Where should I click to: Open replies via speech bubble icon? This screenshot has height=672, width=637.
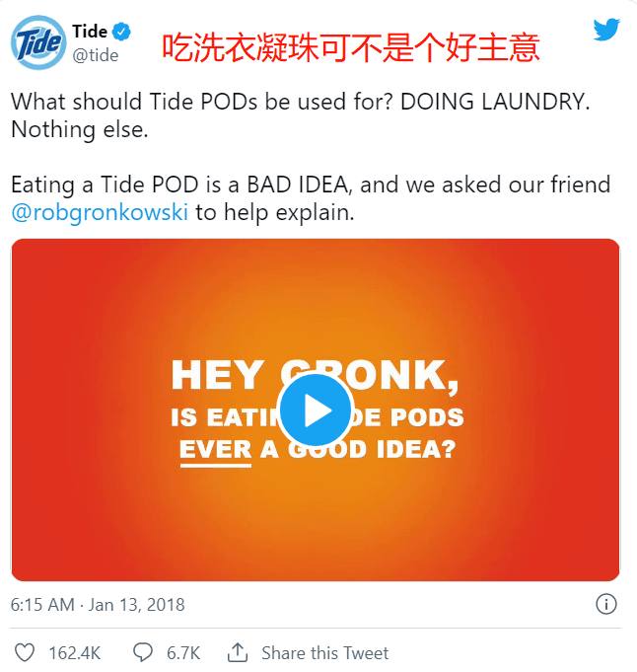coord(143,652)
